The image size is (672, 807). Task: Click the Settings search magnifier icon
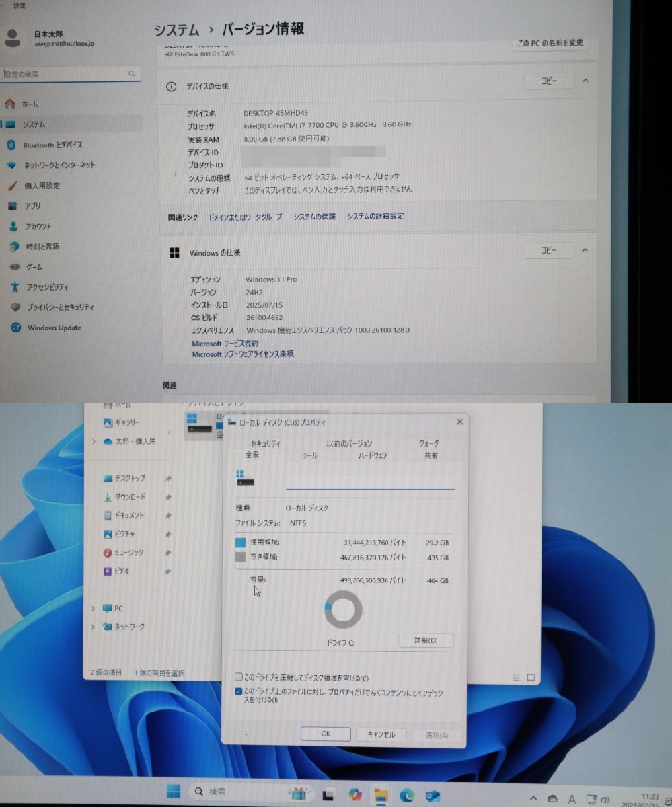coord(131,73)
